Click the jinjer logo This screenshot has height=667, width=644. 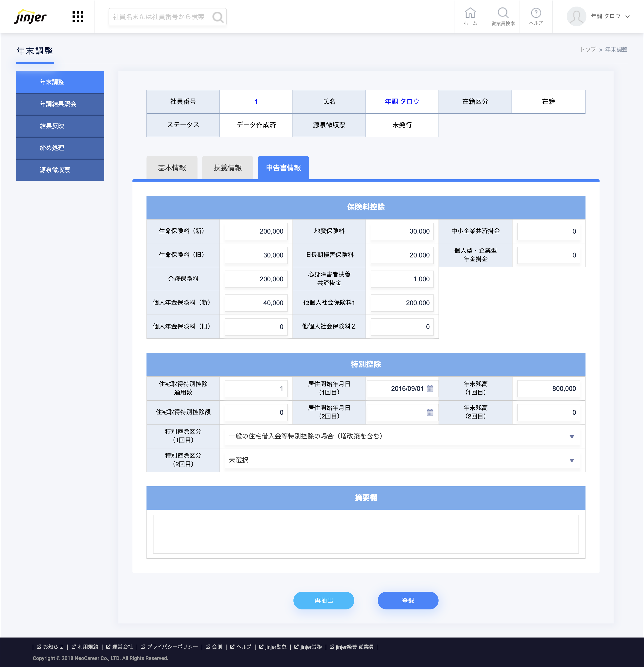click(x=30, y=17)
